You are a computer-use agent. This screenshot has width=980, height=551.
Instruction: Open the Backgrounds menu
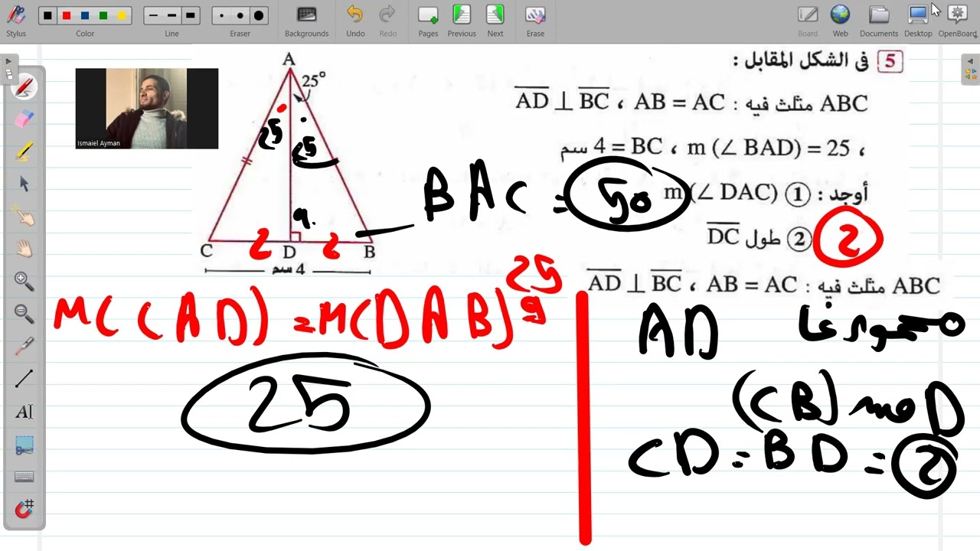(x=306, y=21)
